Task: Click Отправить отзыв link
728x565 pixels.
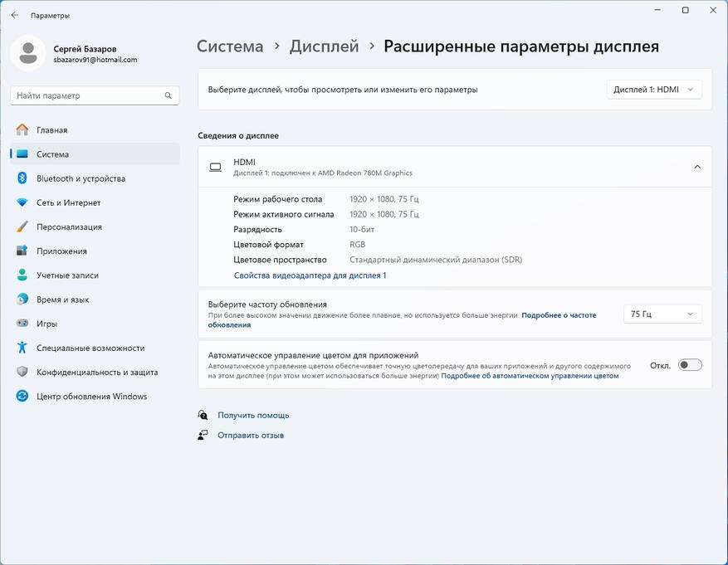Action: (251, 435)
